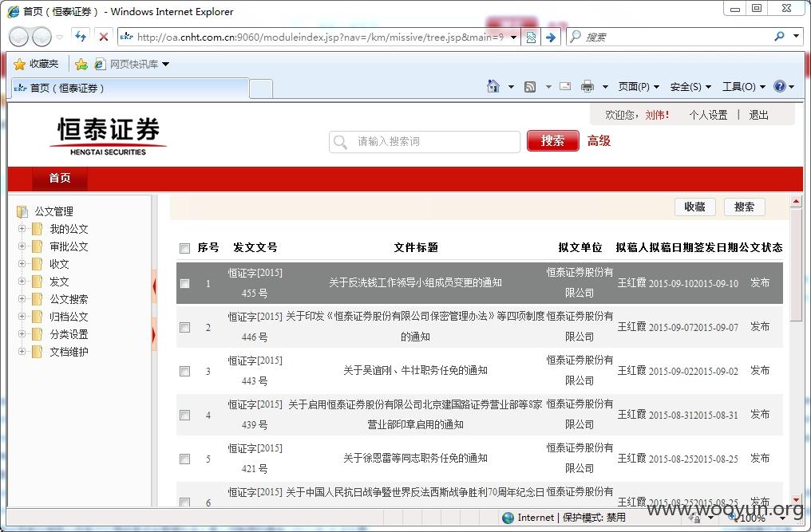This screenshot has width=811, height=532.
Task: Click magnifier icon in IE search box
Action: pyautogui.click(x=779, y=36)
